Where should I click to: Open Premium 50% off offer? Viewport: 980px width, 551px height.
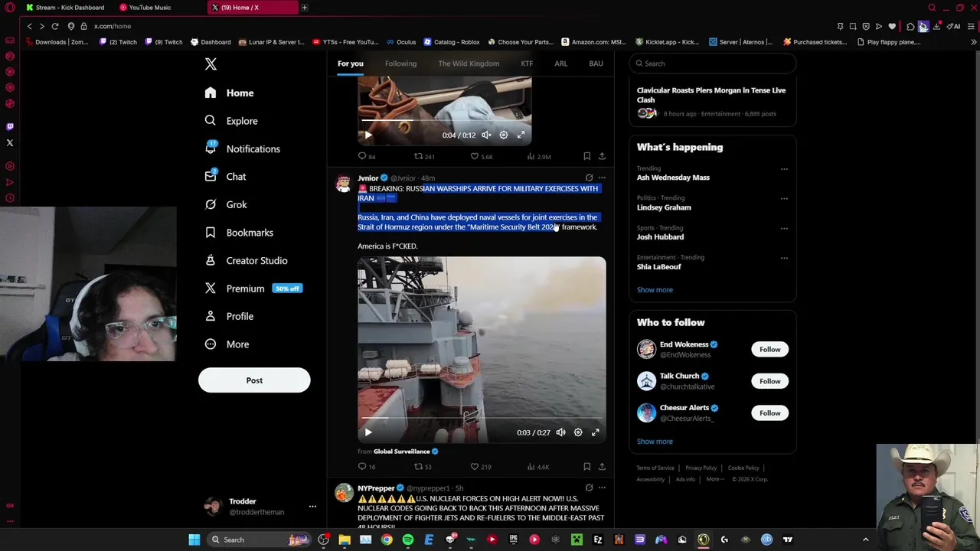pos(253,289)
